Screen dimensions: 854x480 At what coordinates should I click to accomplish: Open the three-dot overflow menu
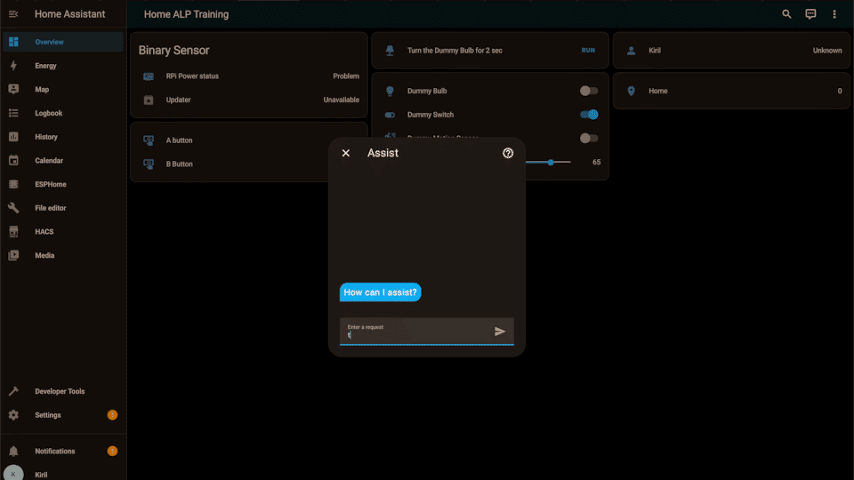coord(834,14)
